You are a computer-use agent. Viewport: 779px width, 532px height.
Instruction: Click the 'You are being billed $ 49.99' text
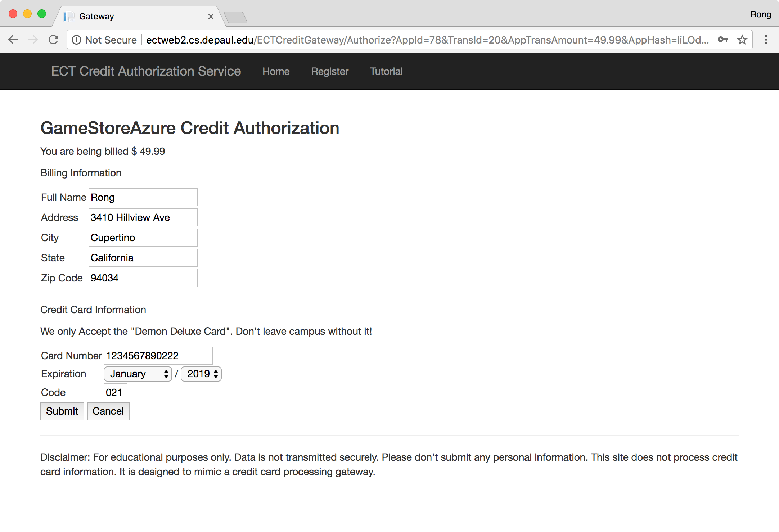pyautogui.click(x=103, y=151)
